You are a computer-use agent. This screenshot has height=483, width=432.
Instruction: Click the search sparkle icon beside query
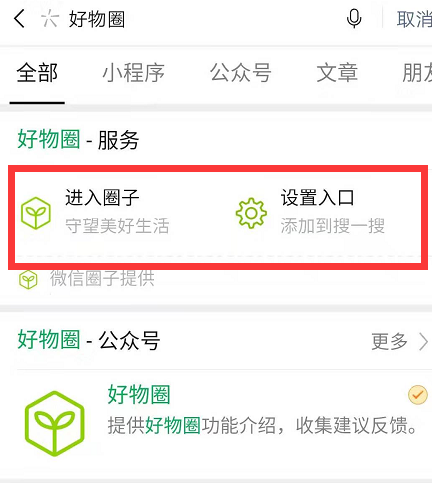(50, 18)
